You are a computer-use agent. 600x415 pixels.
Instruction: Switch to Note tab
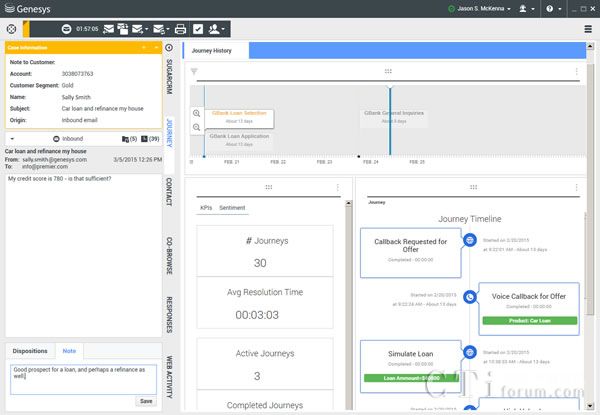(x=69, y=351)
